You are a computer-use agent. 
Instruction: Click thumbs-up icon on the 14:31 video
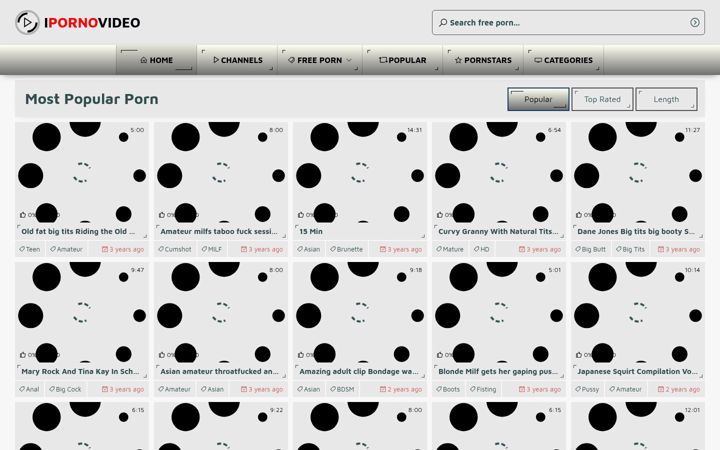[301, 214]
